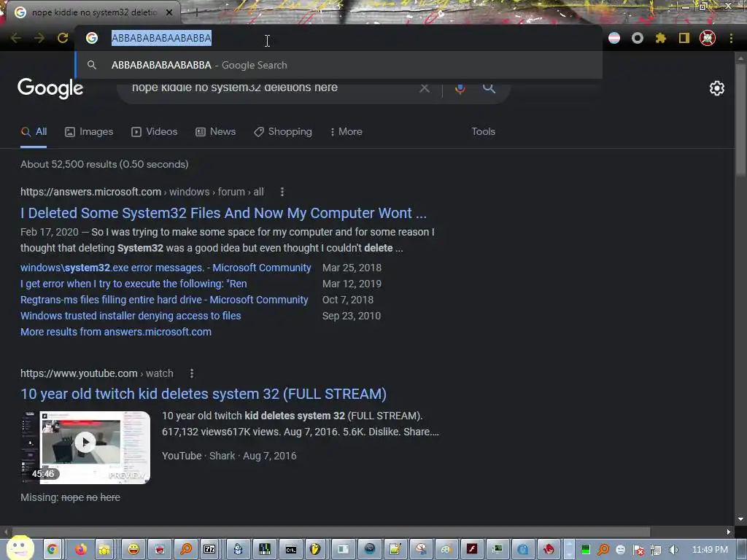Click the vertical scrollbar thumb
The image size is (747, 560).
tap(741, 119)
